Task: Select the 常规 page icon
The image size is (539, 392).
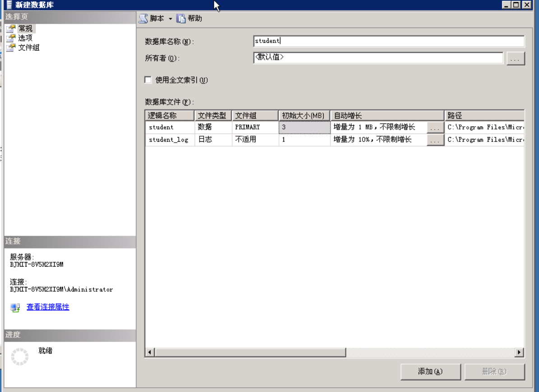Action: pos(11,28)
